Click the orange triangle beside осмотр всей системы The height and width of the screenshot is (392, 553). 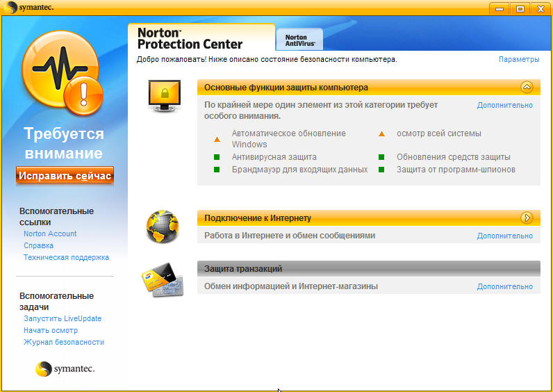click(381, 134)
